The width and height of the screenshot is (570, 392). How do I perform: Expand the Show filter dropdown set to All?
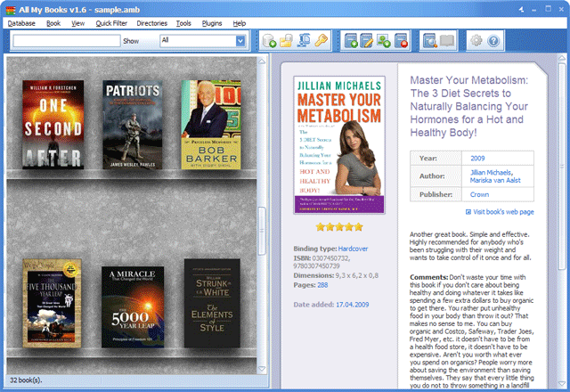point(240,41)
